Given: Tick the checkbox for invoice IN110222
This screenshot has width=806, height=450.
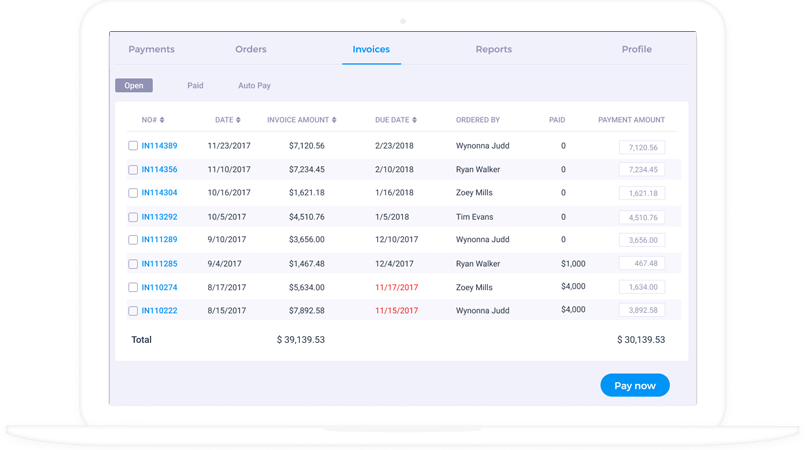Looking at the screenshot, I should pos(133,311).
